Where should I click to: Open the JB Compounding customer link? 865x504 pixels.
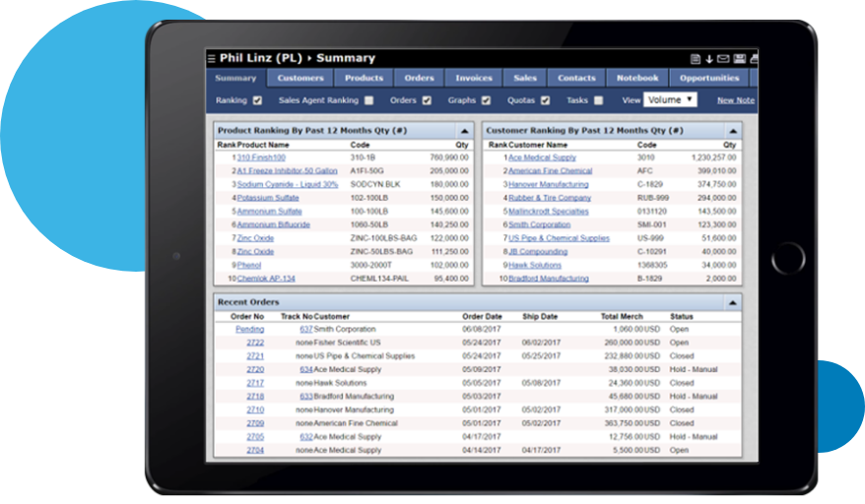tap(538, 252)
